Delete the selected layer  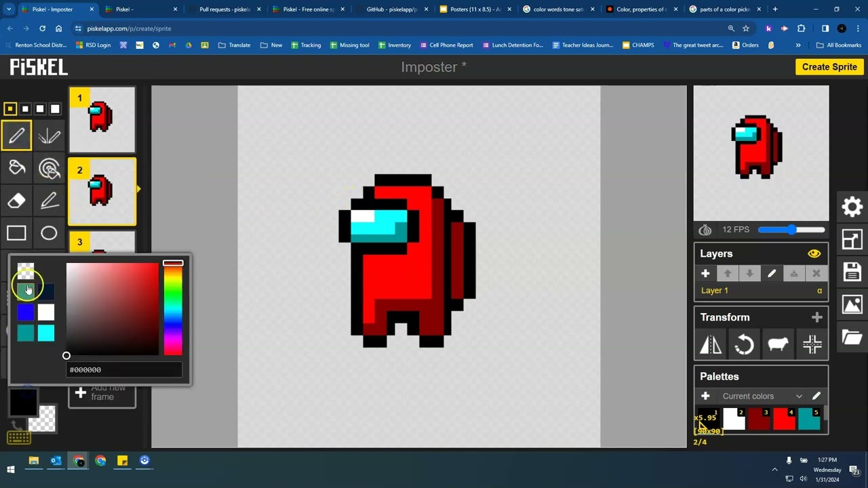[x=816, y=273]
